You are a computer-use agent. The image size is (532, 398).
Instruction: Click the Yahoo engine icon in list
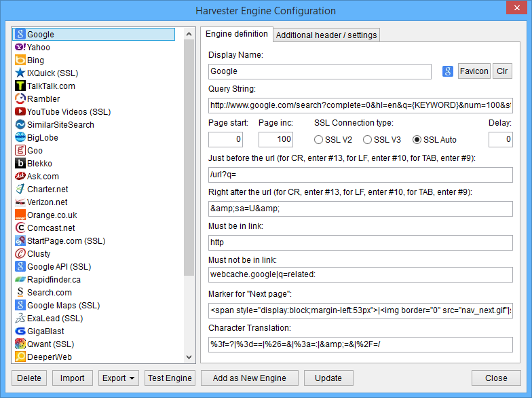[x=20, y=48]
